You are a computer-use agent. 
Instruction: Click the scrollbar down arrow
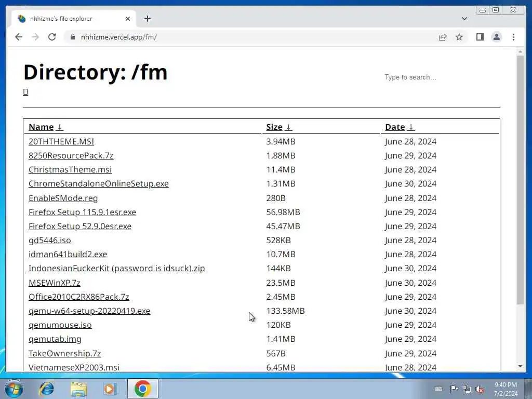(x=520, y=366)
